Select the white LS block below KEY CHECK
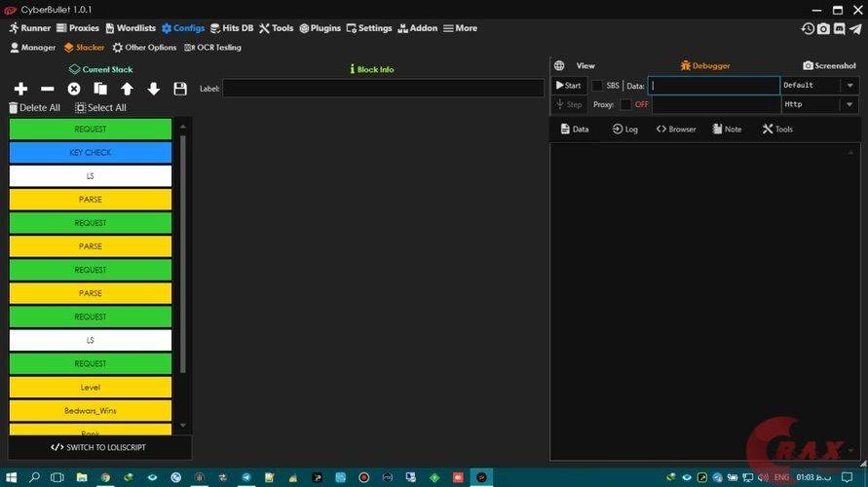The height and width of the screenshot is (487, 868). (91, 176)
